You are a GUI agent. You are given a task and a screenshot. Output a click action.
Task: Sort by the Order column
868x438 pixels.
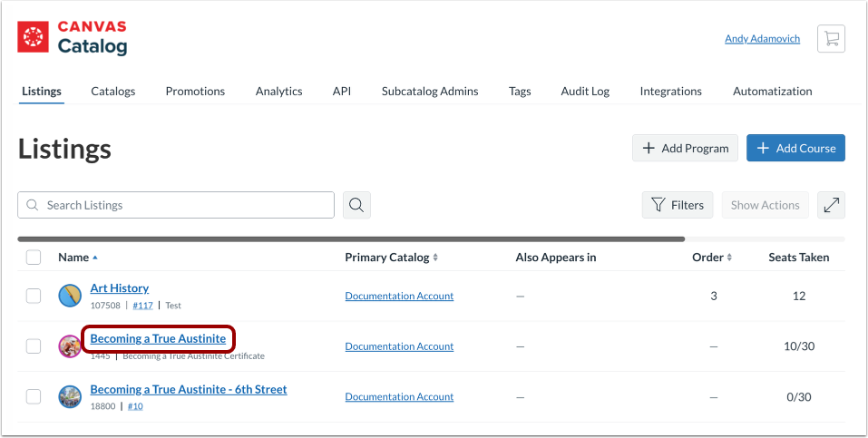(x=712, y=258)
